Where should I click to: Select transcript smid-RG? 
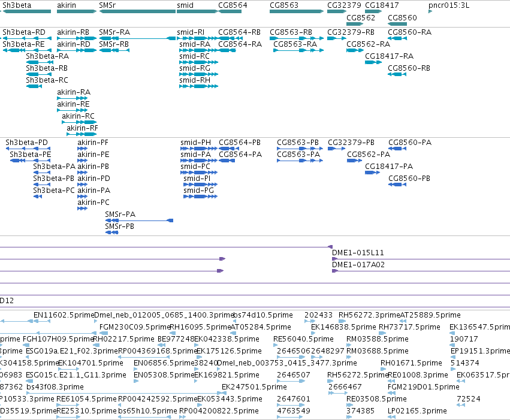pyautogui.click(x=195, y=68)
